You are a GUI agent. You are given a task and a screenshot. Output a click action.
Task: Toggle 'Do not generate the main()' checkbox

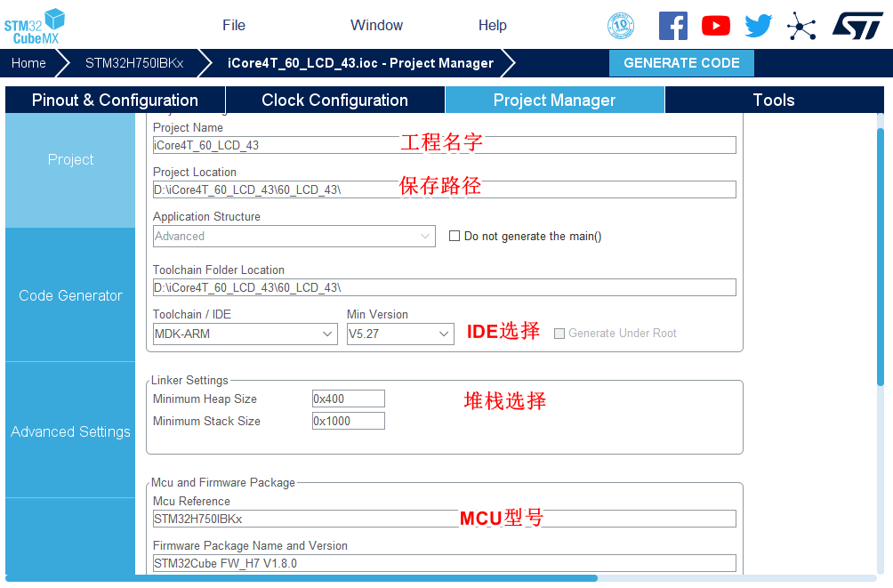pos(455,237)
